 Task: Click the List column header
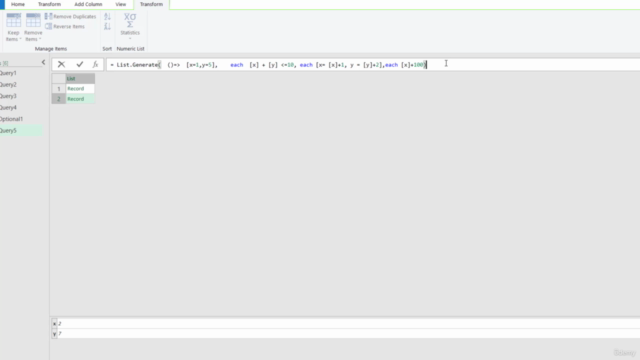[80, 78]
